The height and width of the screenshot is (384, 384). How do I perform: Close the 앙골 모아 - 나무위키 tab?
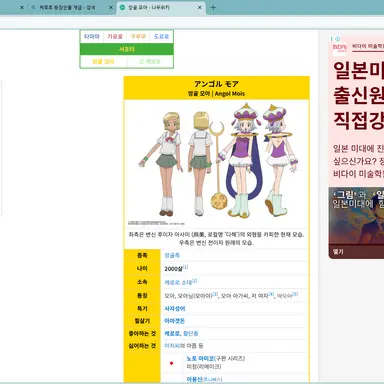[x=200, y=7]
